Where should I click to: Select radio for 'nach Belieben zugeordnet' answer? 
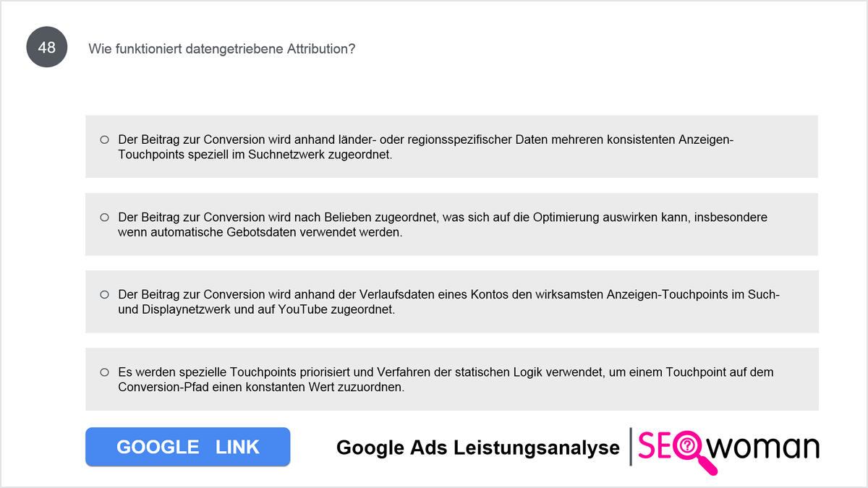pos(104,217)
